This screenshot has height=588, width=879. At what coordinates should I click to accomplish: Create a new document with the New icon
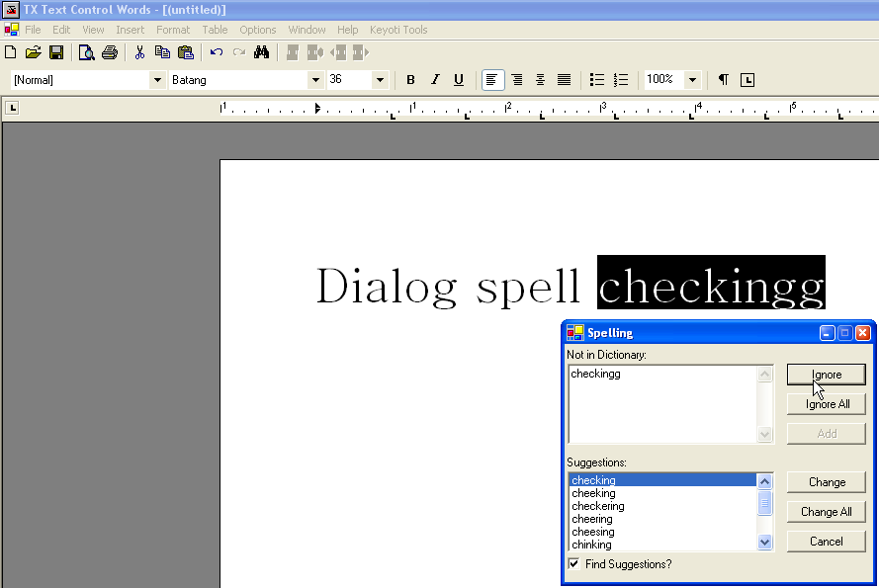(x=11, y=52)
